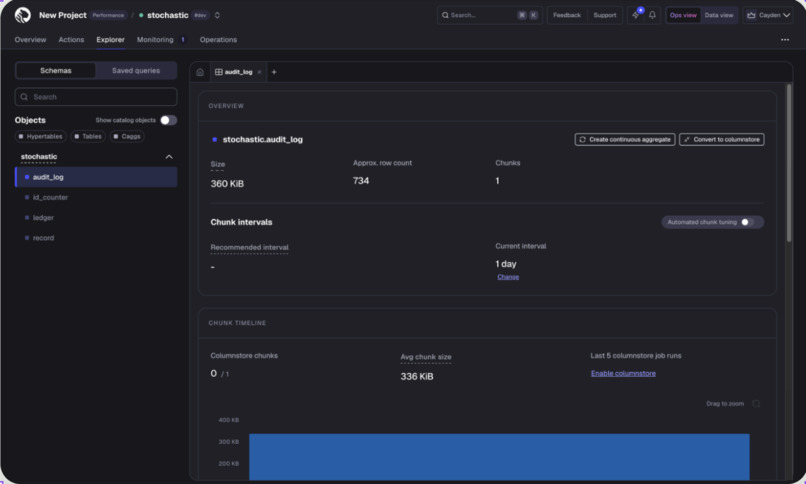Click the global Search field in header
The image size is (806, 484).
(x=489, y=15)
